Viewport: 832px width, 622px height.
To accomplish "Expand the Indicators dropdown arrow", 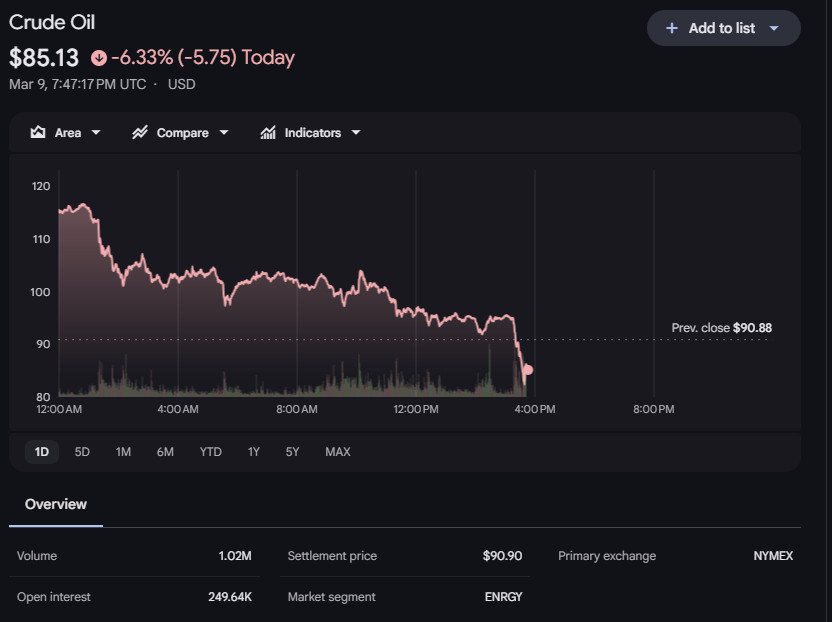I will click(x=356, y=133).
